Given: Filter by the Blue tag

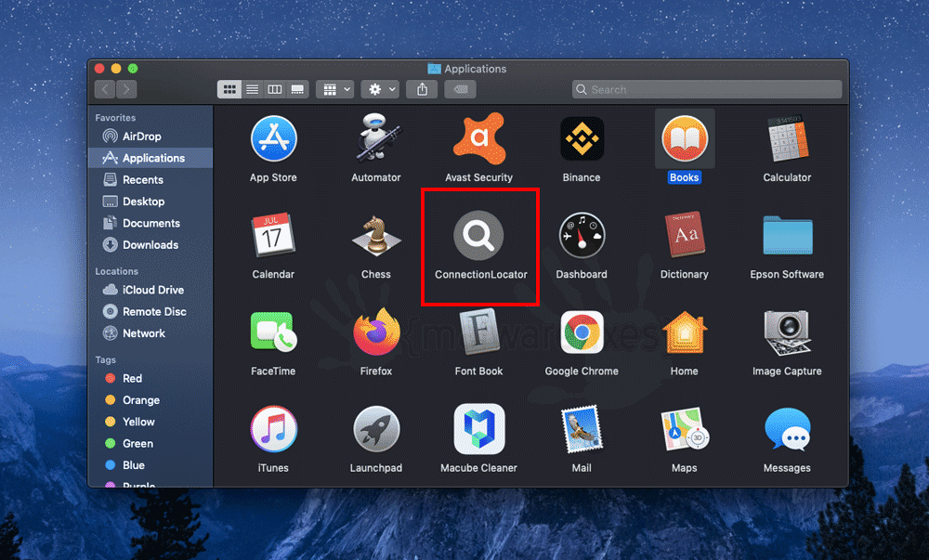Looking at the screenshot, I should coord(150,465).
